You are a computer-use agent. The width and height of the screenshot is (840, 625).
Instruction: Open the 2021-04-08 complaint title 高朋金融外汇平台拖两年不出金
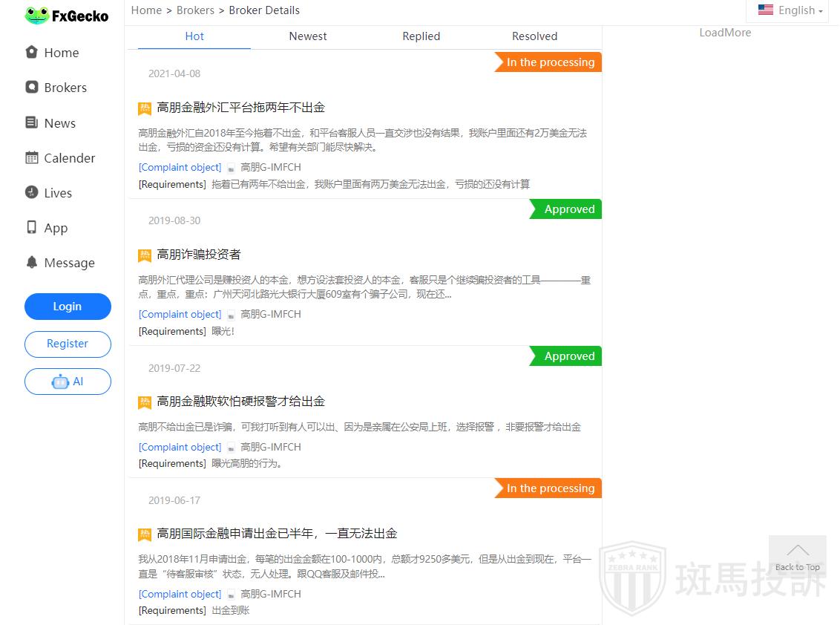(240, 108)
